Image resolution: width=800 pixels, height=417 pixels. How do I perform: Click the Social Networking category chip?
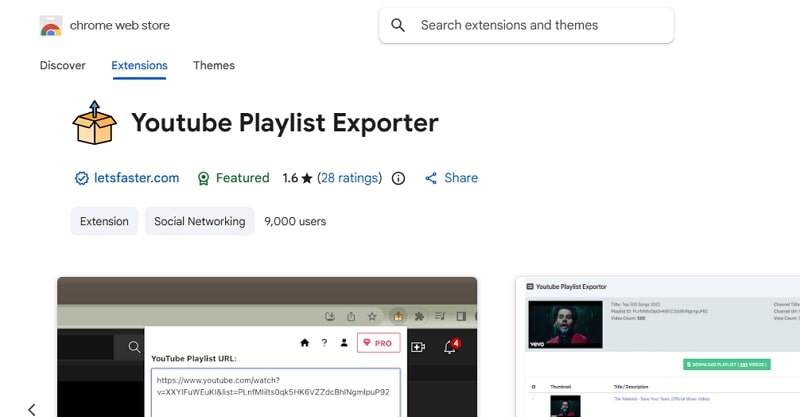[199, 221]
